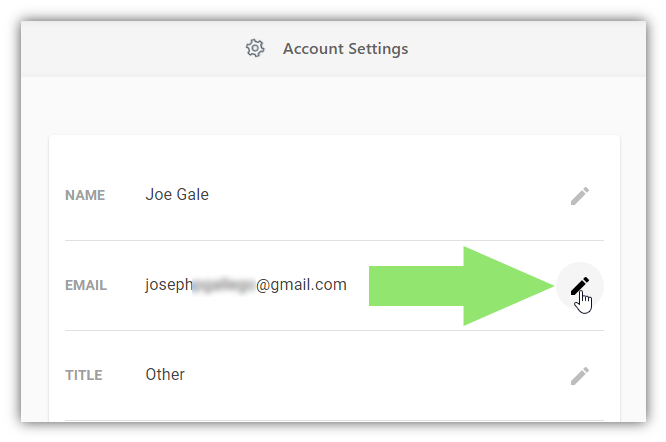Click divider line between Name and Email rows
The height and width of the screenshot is (442, 666).
(334, 240)
